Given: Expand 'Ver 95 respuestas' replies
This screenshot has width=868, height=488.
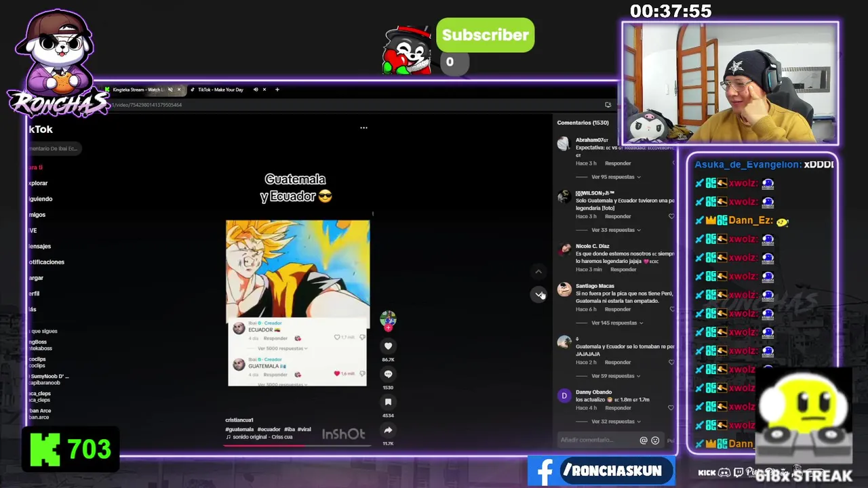Looking at the screenshot, I should coord(616,177).
